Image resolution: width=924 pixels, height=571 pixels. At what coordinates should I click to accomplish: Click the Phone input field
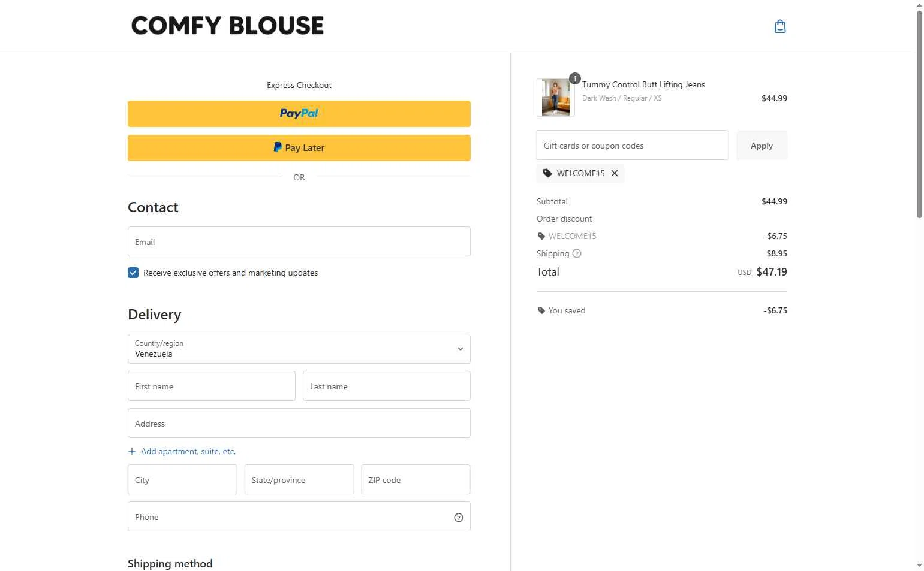click(x=299, y=516)
